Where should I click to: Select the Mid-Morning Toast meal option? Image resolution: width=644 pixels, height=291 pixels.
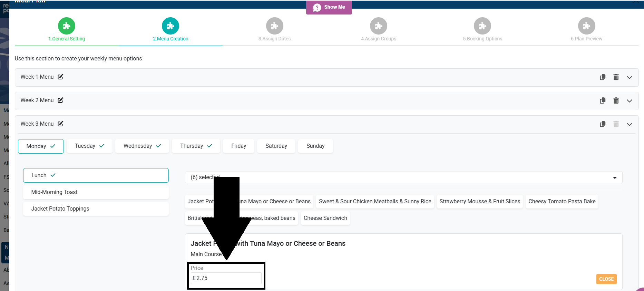click(96, 192)
